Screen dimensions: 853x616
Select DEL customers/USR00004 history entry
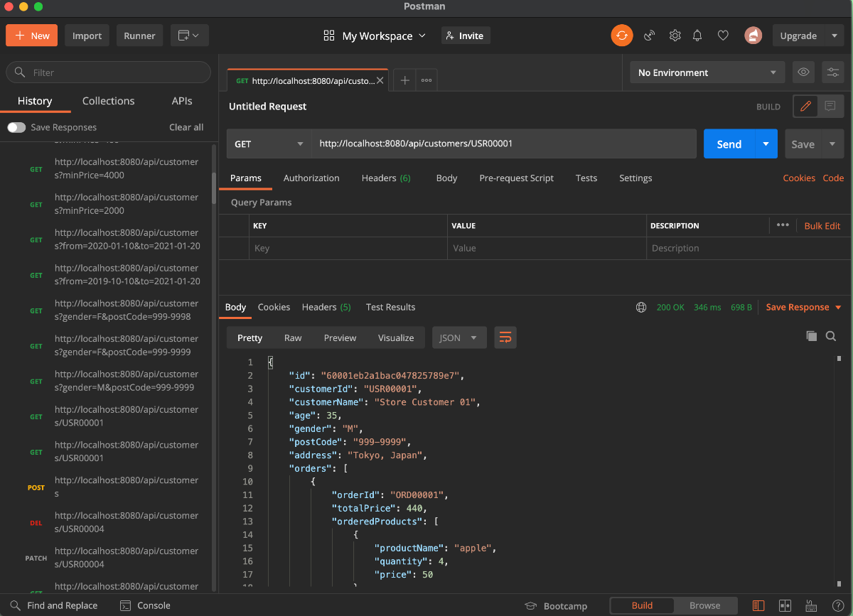(108, 522)
